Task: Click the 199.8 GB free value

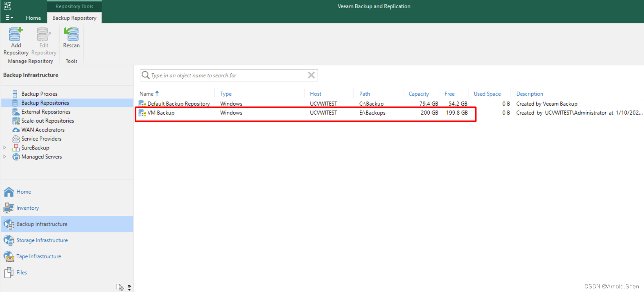Action: coord(457,113)
